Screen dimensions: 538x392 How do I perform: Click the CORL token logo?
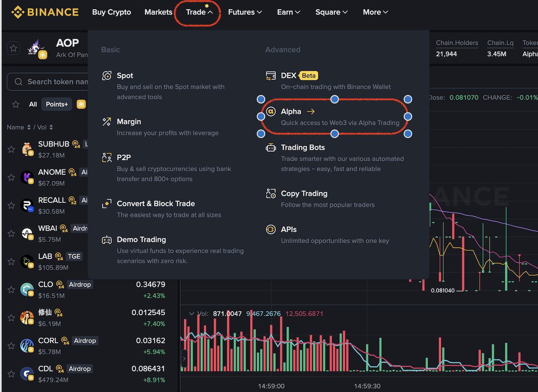tap(27, 346)
